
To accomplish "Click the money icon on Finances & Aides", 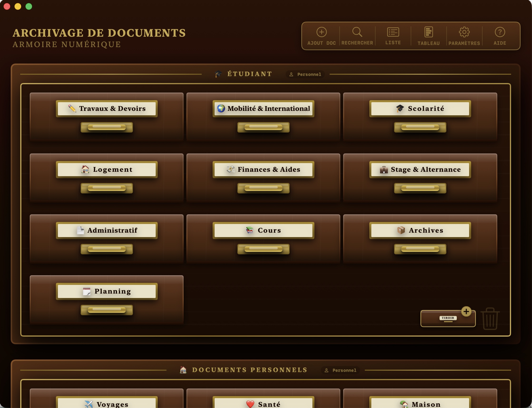I will [231, 170].
